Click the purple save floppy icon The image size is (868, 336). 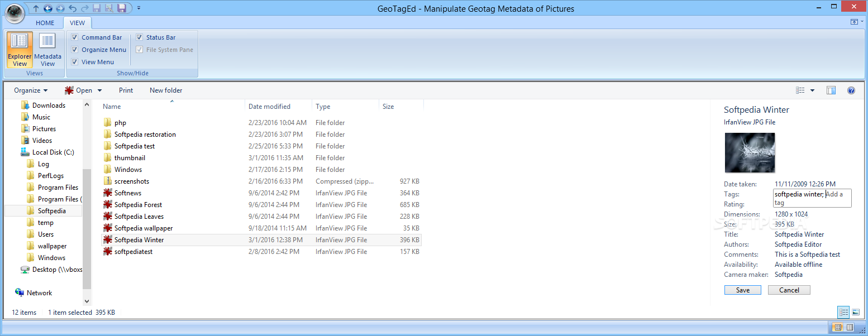click(121, 8)
